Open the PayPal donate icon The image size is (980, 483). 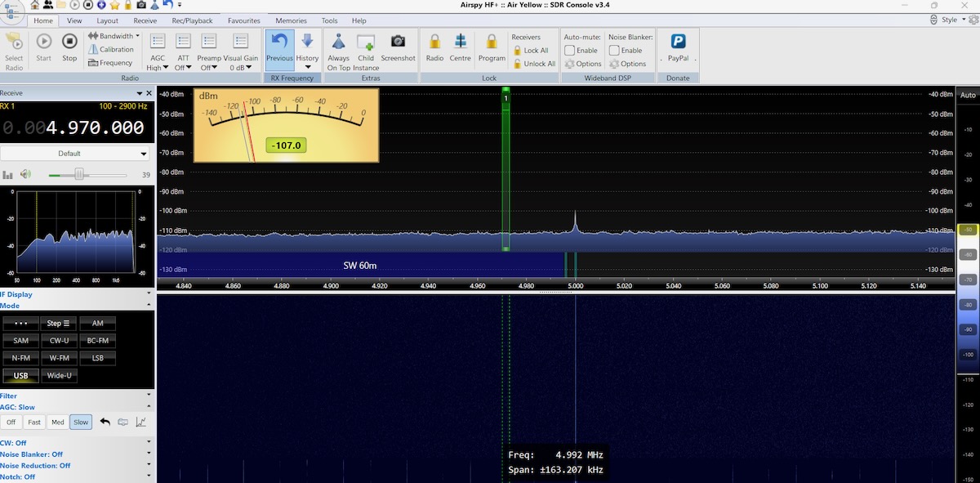point(678,42)
